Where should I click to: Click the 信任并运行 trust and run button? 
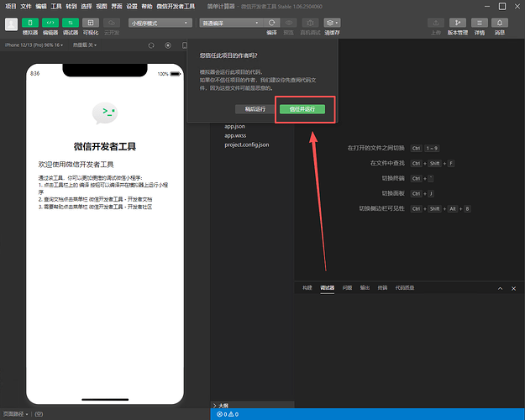[x=302, y=109]
